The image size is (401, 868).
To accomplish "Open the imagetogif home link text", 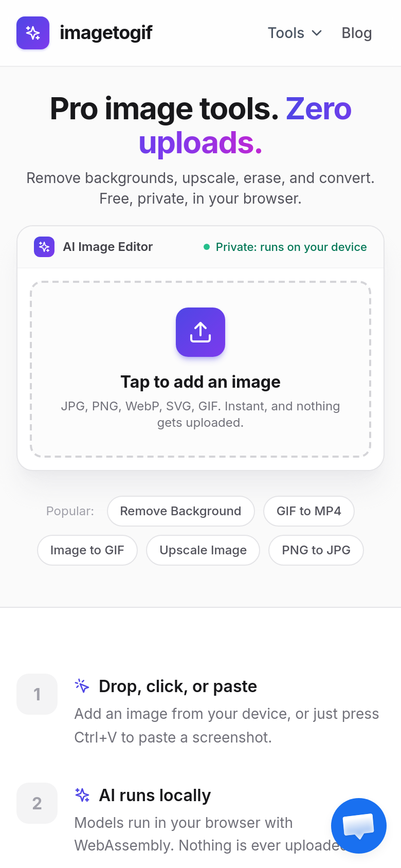I will tap(106, 33).
